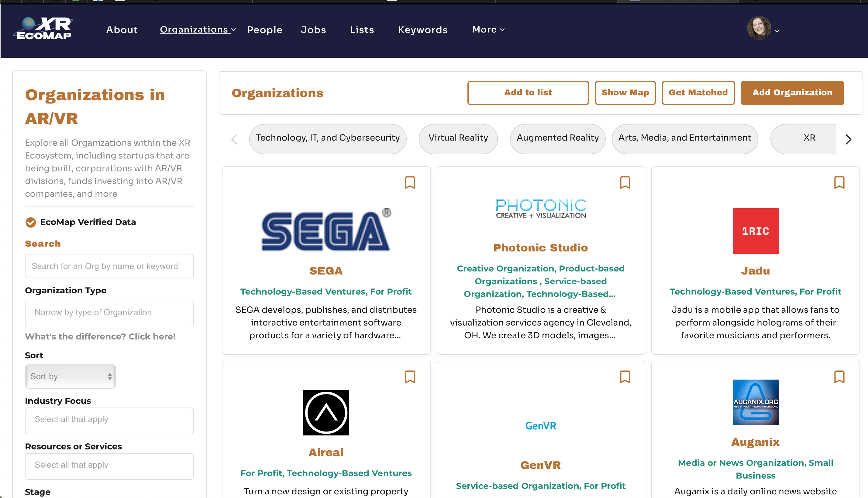The image size is (868, 498).
Task: Open the SEGA logo image
Action: pos(326,230)
